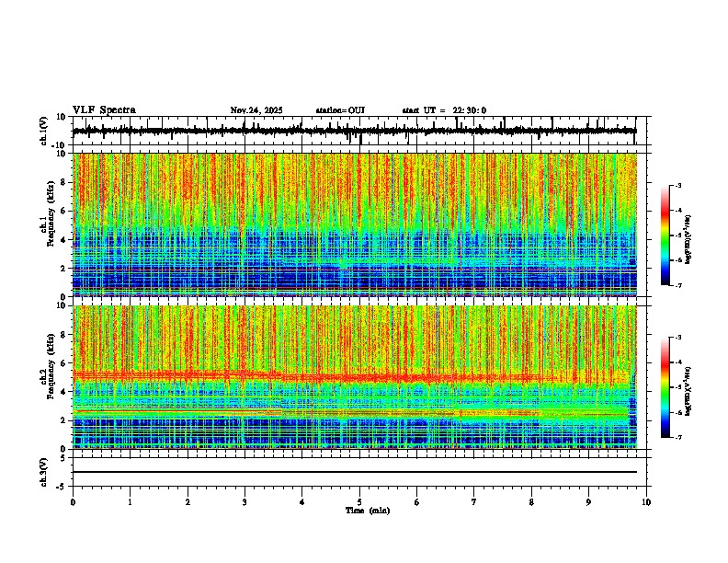This screenshot has width=728, height=563.
Task: Click the "ch.3(V)" axis label
Action: point(44,473)
